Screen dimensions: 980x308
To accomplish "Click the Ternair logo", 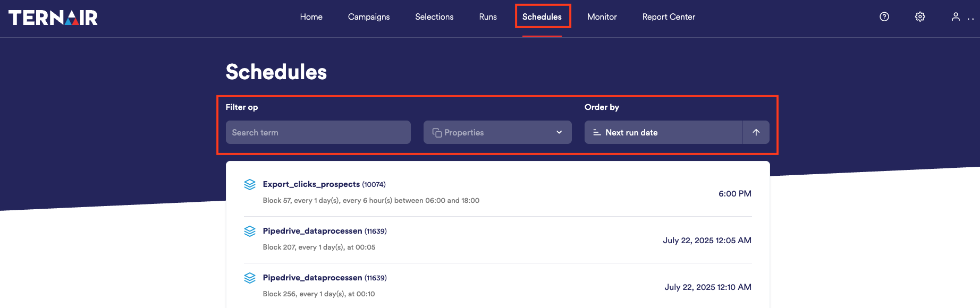I will pyautogui.click(x=53, y=18).
